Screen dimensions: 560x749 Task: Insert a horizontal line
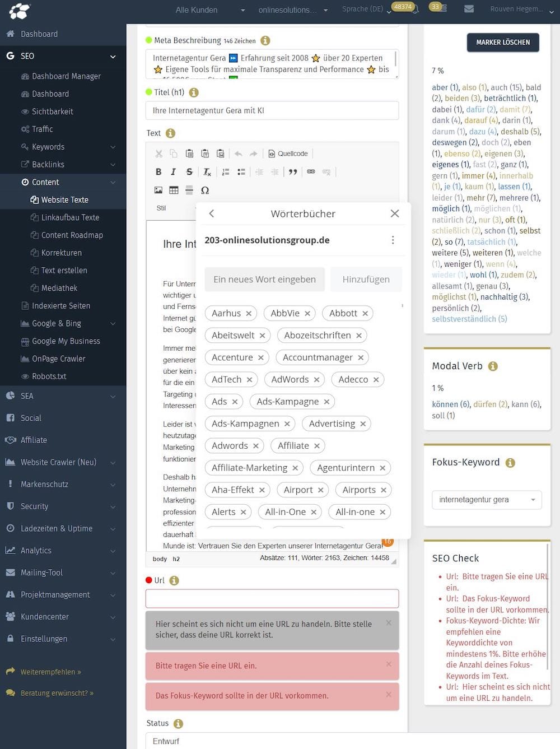pyautogui.click(x=189, y=190)
